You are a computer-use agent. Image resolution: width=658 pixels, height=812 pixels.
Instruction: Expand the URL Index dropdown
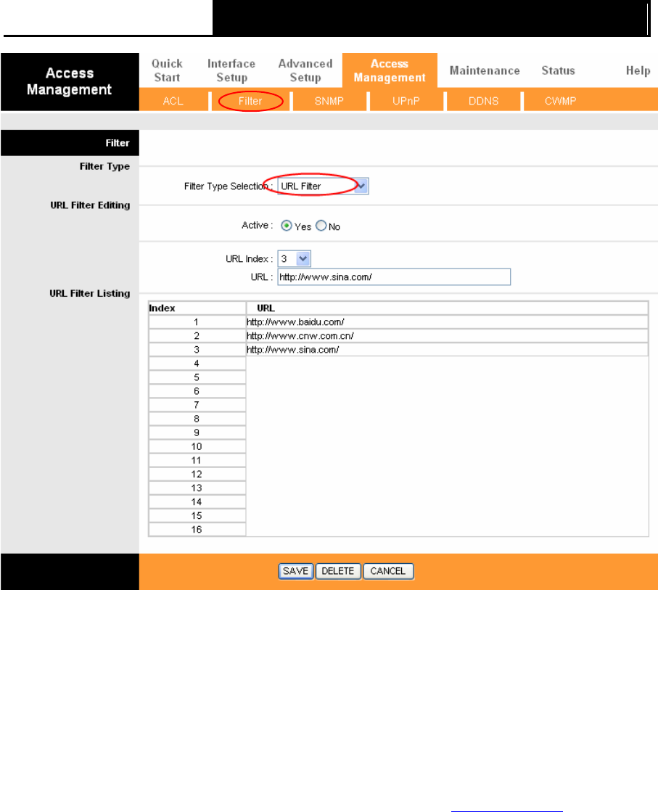294,258
